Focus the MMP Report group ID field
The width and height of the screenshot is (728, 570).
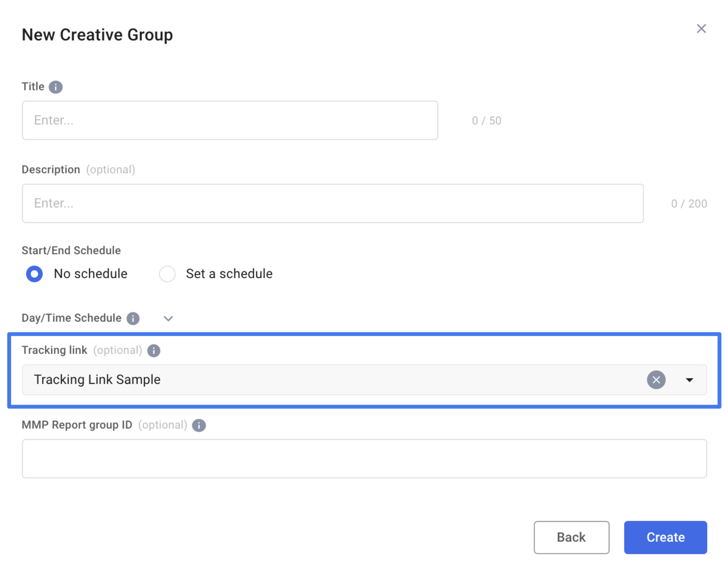click(364, 458)
